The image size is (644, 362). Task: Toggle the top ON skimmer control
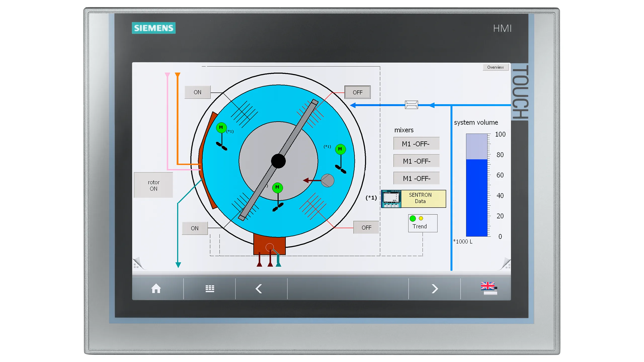(x=197, y=92)
